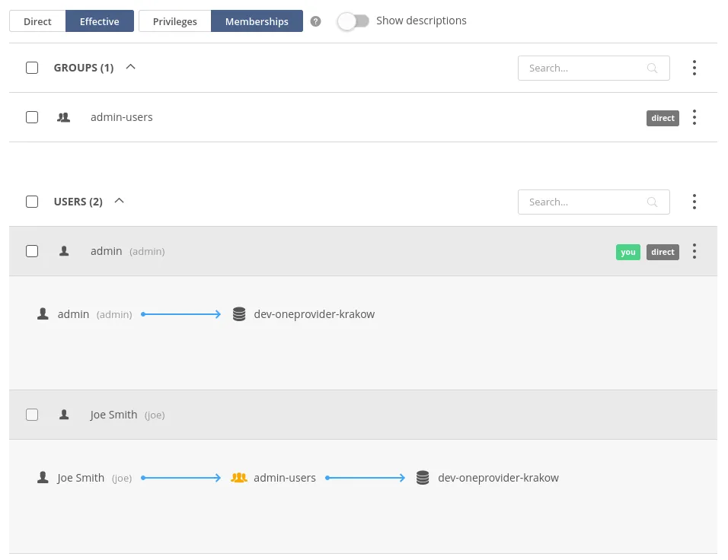Select the user icon next to admin
The height and width of the screenshot is (560, 728).
(64, 250)
